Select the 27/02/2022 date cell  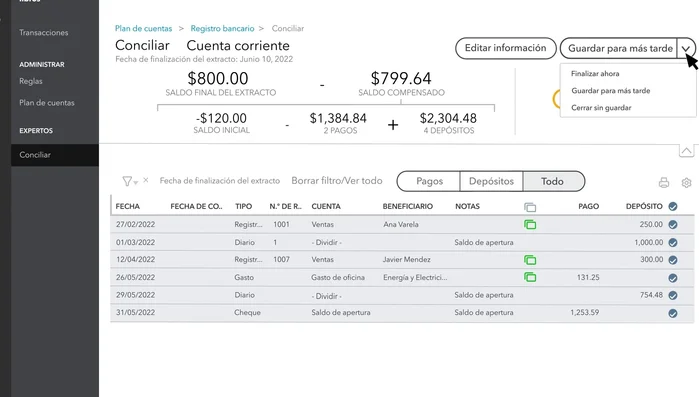[x=136, y=225]
